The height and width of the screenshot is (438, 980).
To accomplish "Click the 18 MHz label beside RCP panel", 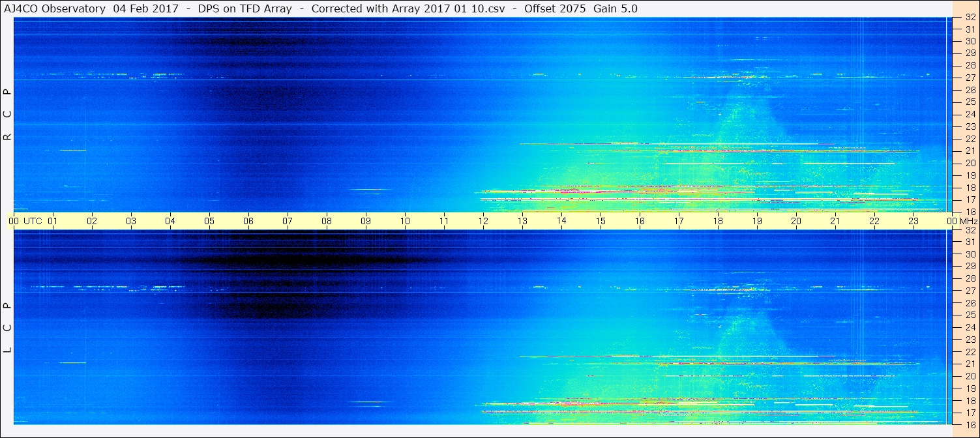I will tap(970, 187).
